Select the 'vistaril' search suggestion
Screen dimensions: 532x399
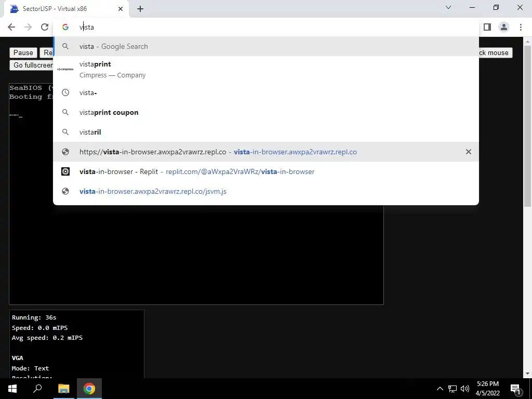point(266,132)
